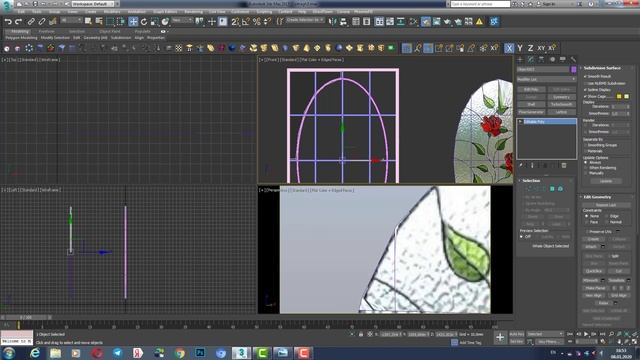Toggle 2D Snaps icon
Viewport: 640px width, 360px height.
click(x=235, y=22)
